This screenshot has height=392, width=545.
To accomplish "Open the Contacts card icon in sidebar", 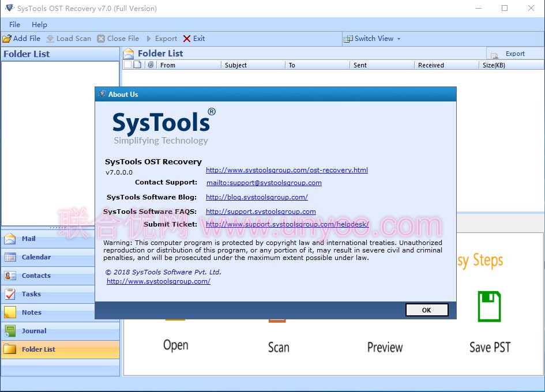I will click(10, 276).
